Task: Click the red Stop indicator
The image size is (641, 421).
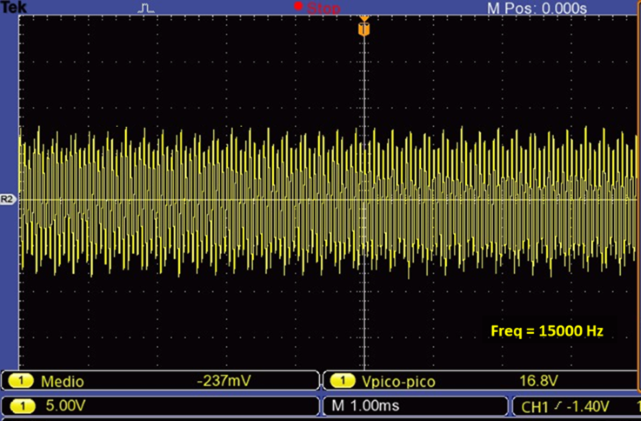Action: point(317,8)
